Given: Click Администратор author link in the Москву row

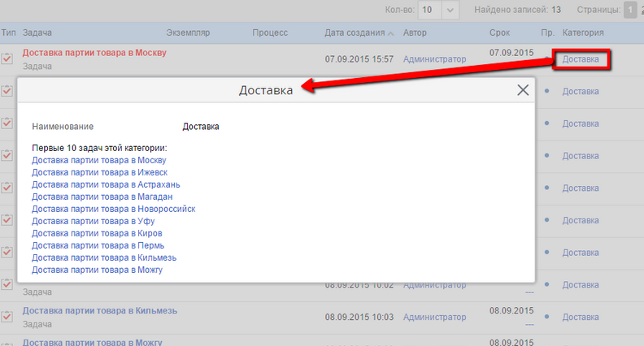Looking at the screenshot, I should tap(434, 59).
